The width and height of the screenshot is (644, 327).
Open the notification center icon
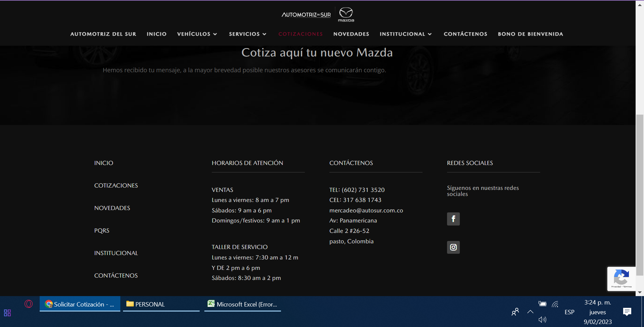click(x=627, y=312)
